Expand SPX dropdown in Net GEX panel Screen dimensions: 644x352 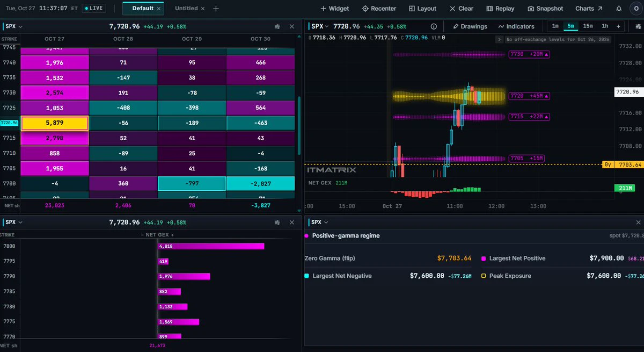(14, 222)
